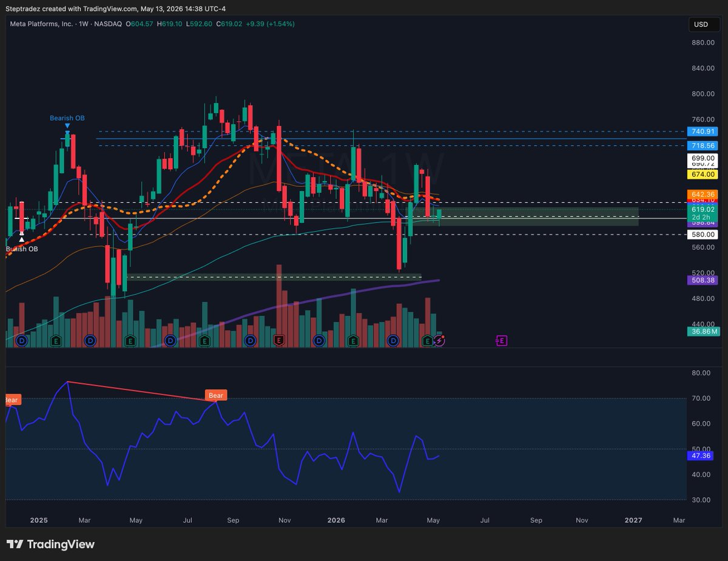This screenshot has width=728, height=561.
Task: Open the red October 2025 earnings marker
Action: pos(279,341)
